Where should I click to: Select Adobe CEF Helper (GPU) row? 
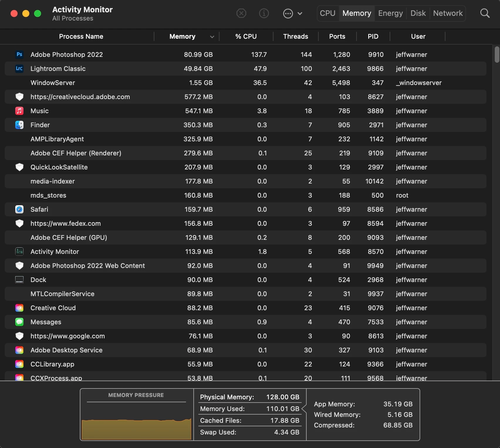click(x=245, y=237)
